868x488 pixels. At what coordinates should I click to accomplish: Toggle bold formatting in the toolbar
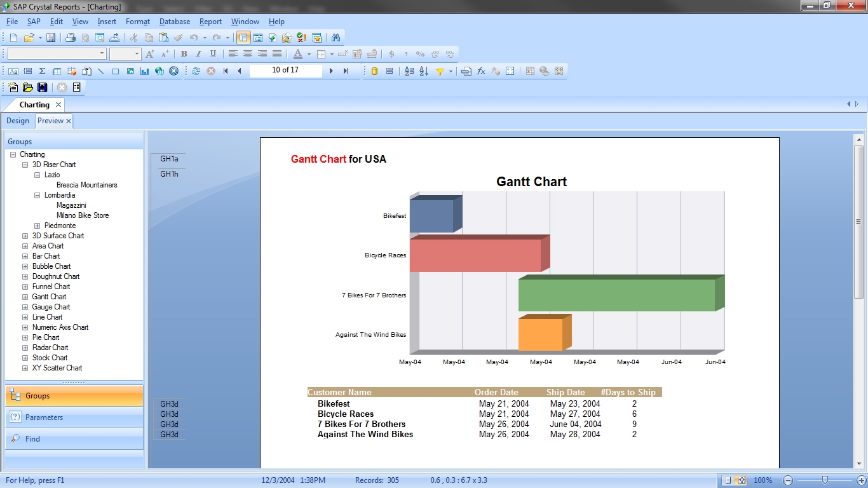pyautogui.click(x=184, y=54)
